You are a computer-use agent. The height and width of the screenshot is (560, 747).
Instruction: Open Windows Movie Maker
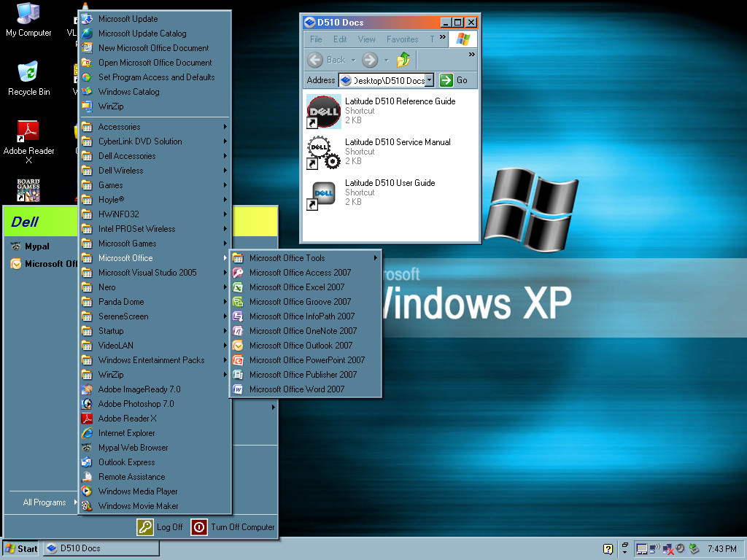point(155,506)
